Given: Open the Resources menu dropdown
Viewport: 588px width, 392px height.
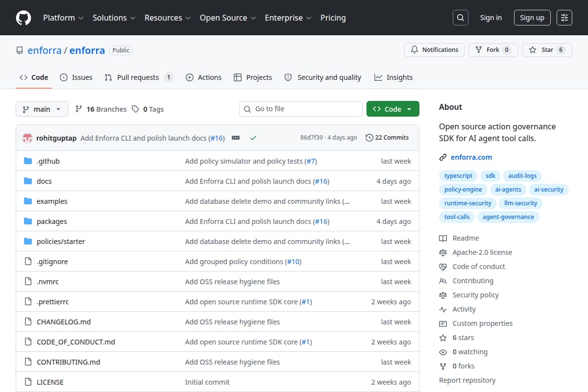Looking at the screenshot, I should [167, 18].
